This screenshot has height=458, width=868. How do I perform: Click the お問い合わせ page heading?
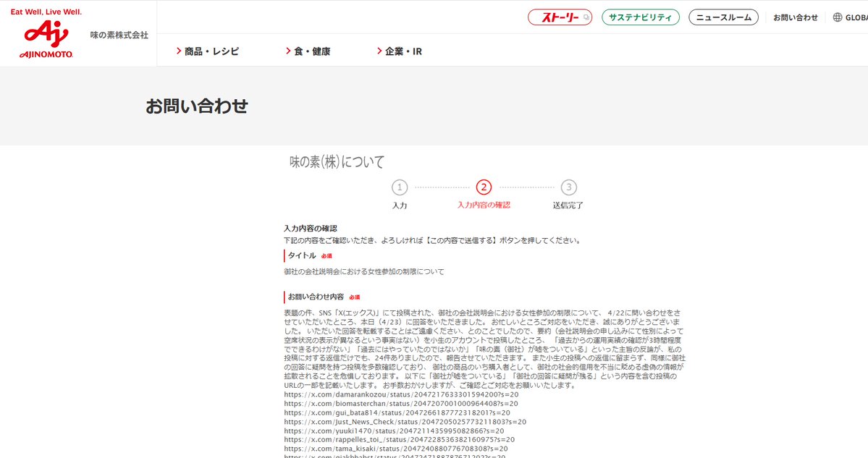tap(196, 106)
